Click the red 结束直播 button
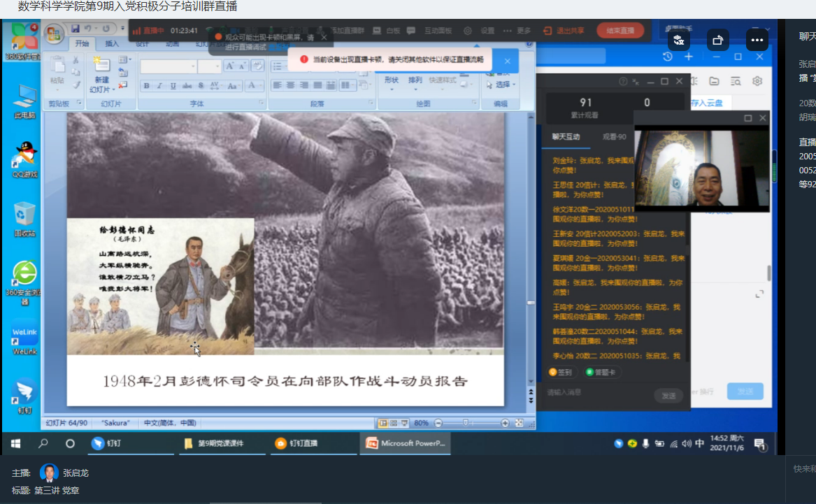Viewport: 816px width, 504px height. (620, 31)
